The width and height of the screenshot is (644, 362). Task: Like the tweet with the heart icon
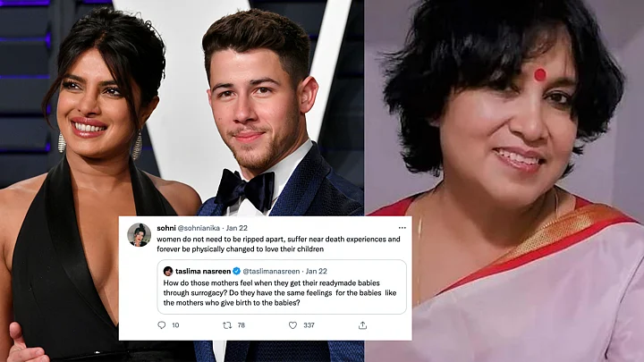pos(292,325)
